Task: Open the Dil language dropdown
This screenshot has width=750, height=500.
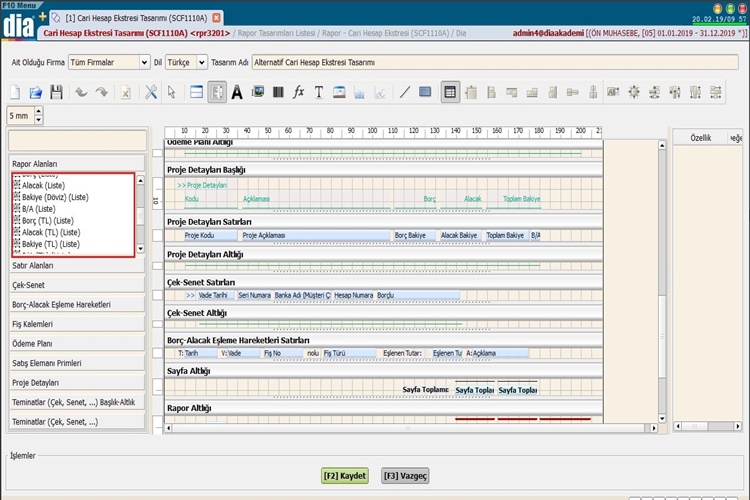Action: (x=202, y=62)
